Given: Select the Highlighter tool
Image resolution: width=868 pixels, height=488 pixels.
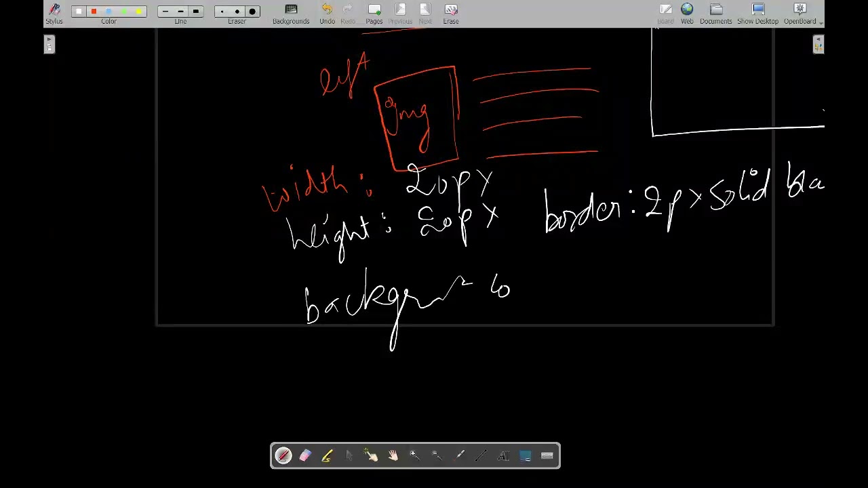Looking at the screenshot, I should [x=327, y=455].
